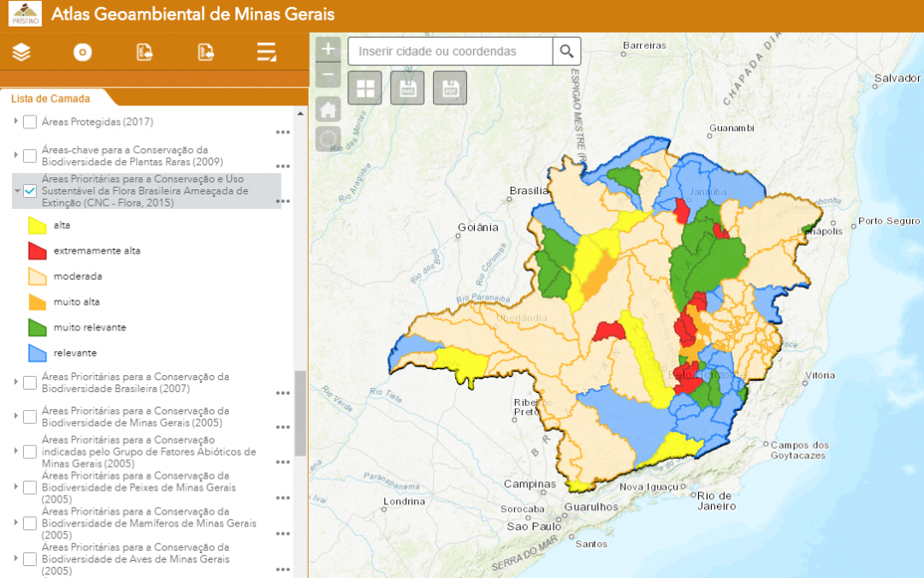Viewport: 924px width, 578px height.
Task: Zoom in with the plus button
Action: tap(329, 49)
